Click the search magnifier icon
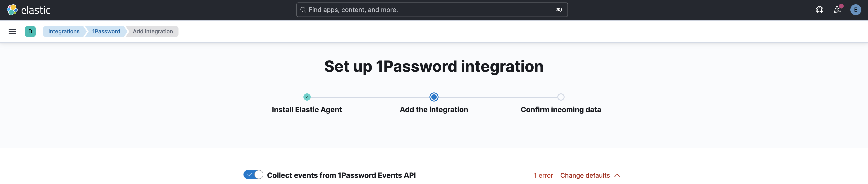 303,10
